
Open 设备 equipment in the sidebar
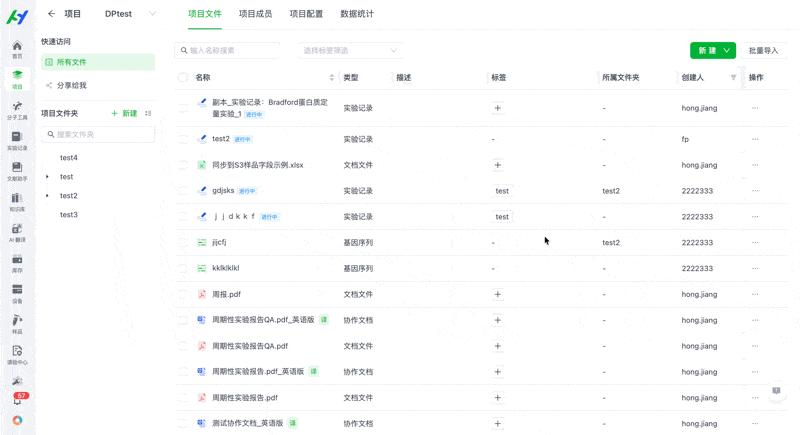[17, 294]
